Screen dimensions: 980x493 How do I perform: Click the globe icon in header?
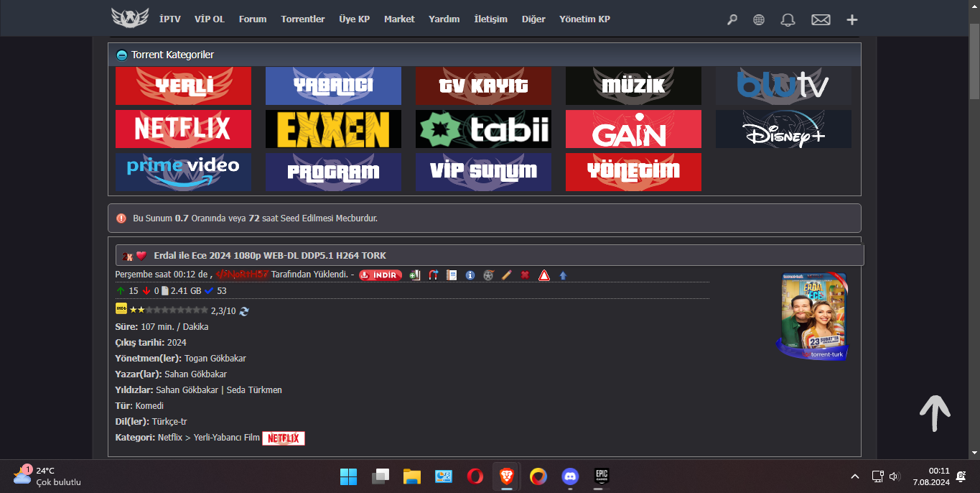pyautogui.click(x=759, y=20)
